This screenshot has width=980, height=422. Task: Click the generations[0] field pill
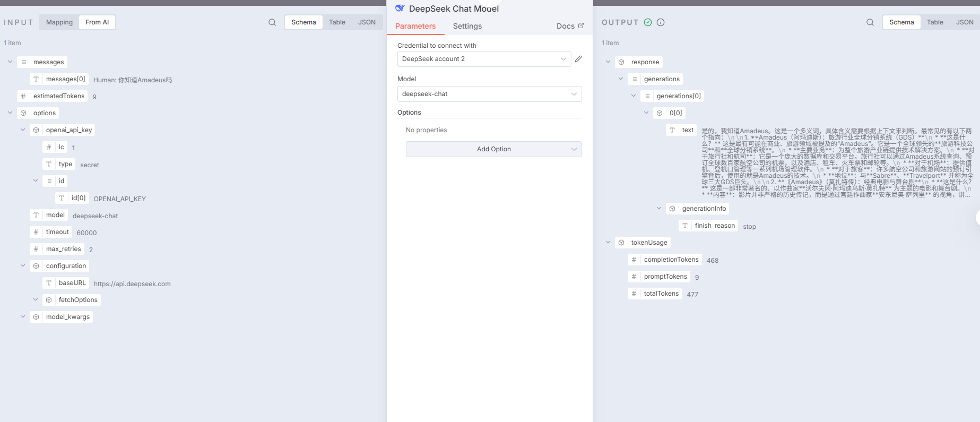coord(672,96)
